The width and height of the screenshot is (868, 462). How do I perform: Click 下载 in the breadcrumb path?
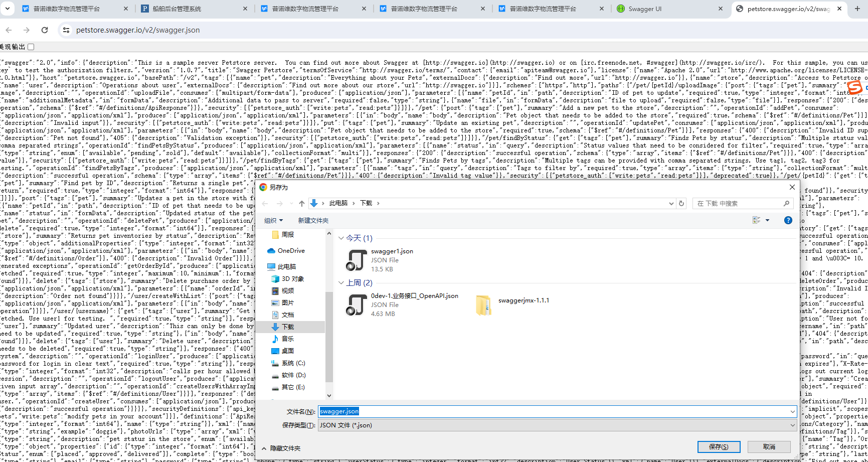click(366, 203)
